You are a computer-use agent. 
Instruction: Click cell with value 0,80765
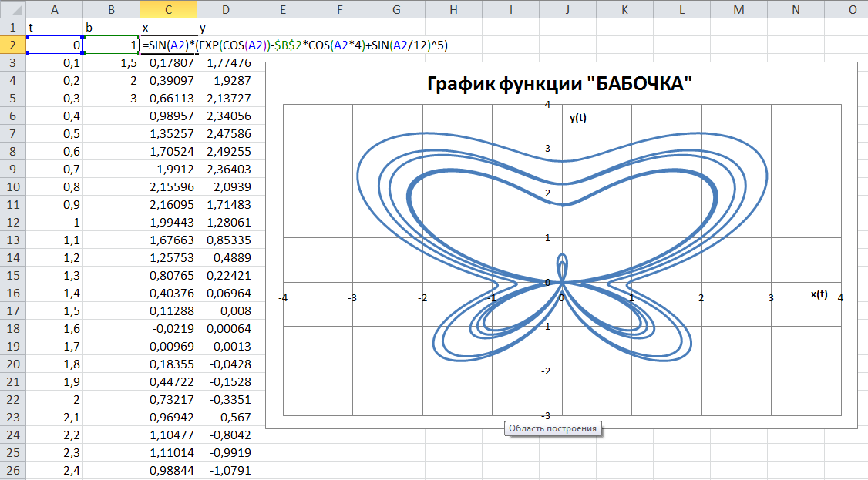tap(168, 275)
